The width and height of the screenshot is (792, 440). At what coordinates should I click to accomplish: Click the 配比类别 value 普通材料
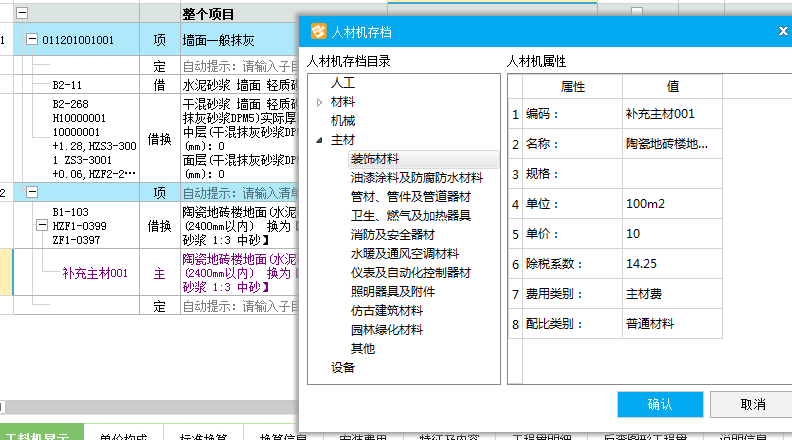coord(672,324)
